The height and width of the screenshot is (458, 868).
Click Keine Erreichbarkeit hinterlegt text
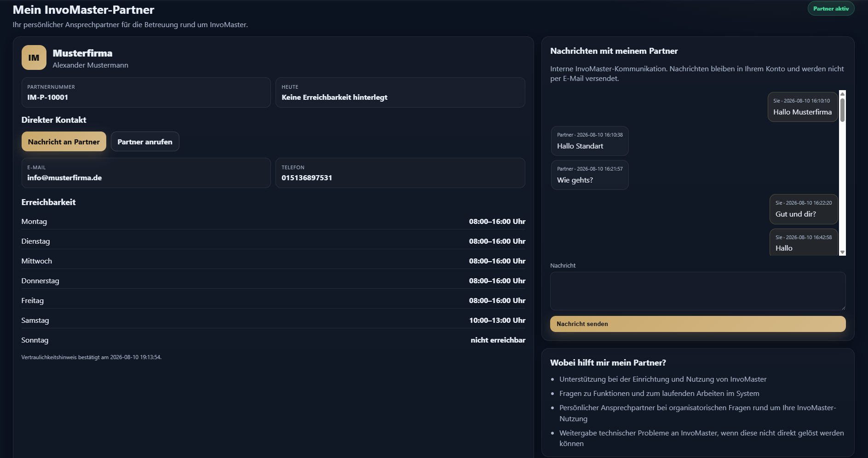[334, 97]
